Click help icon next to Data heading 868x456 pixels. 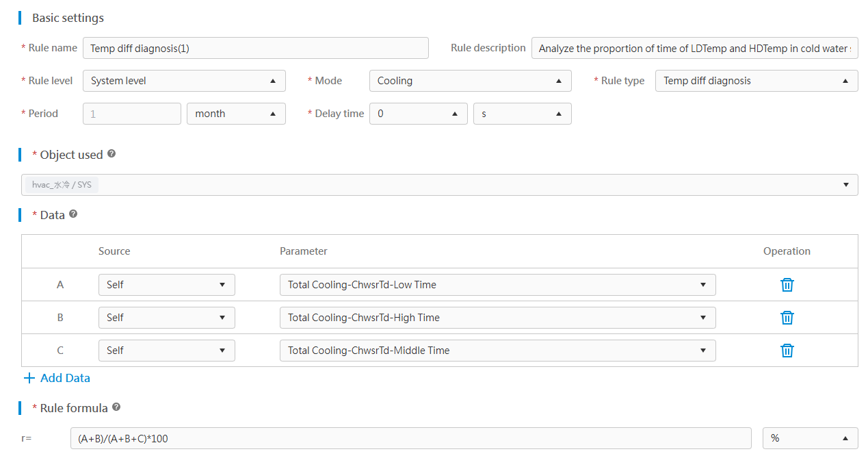coord(73,214)
